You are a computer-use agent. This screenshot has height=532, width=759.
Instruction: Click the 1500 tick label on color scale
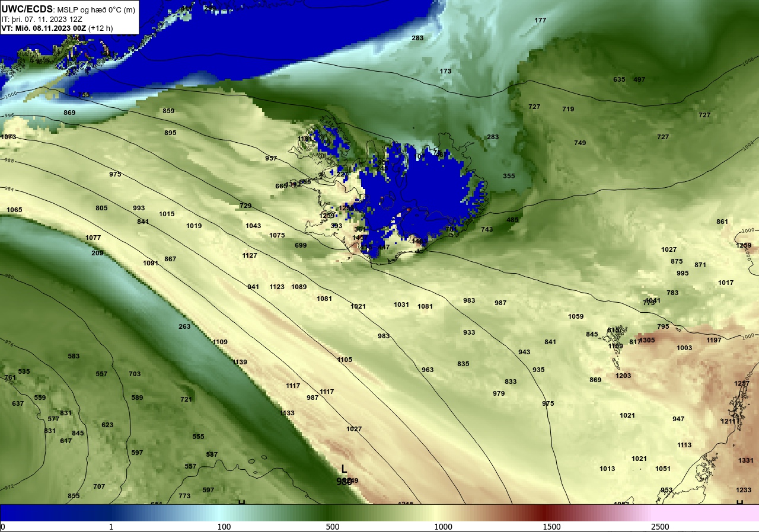(x=551, y=527)
